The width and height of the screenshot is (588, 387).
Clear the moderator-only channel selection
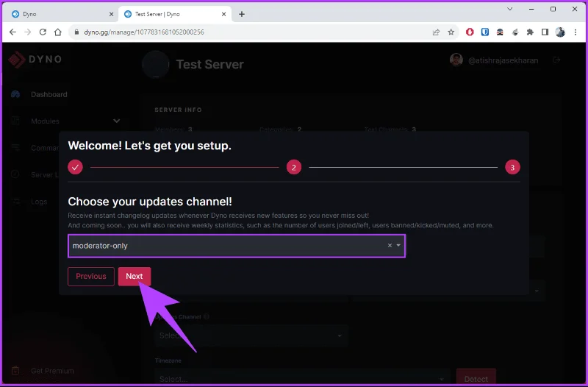click(390, 246)
